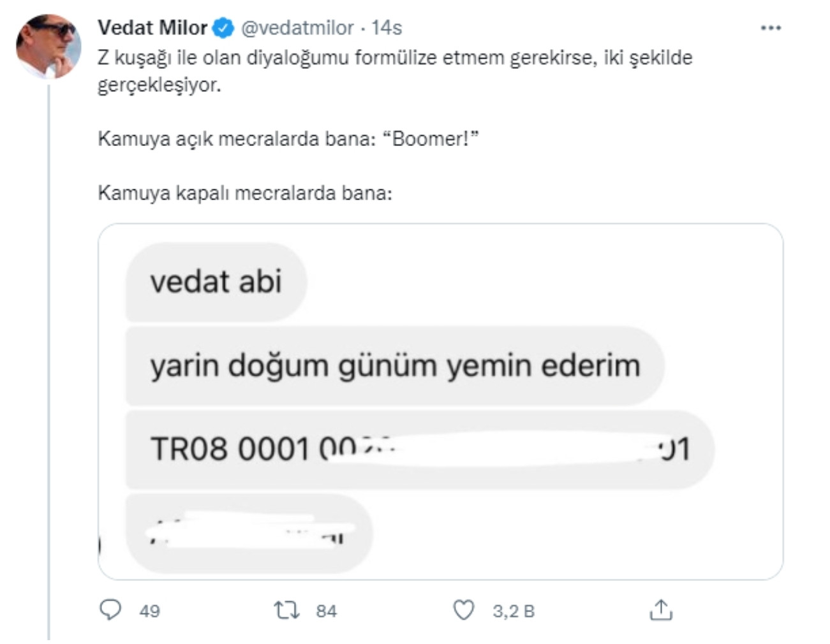Click the 49 replies counter
Viewport: 830px width, 644px height.
(148, 612)
